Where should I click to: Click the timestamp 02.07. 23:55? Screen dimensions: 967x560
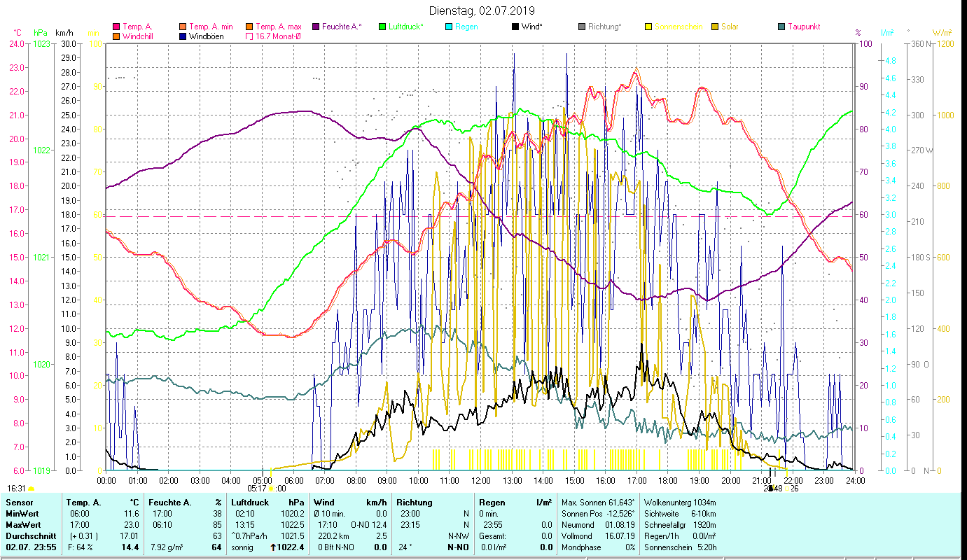point(30,547)
